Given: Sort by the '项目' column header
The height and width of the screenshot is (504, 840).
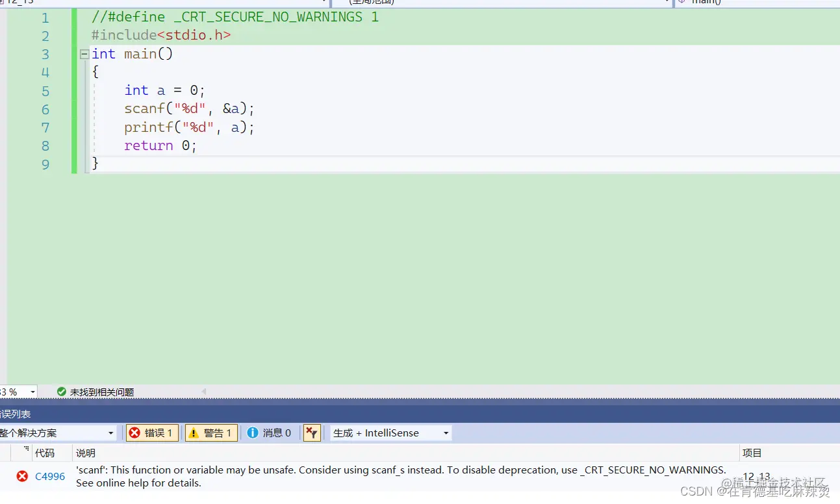Looking at the screenshot, I should pos(752,453).
